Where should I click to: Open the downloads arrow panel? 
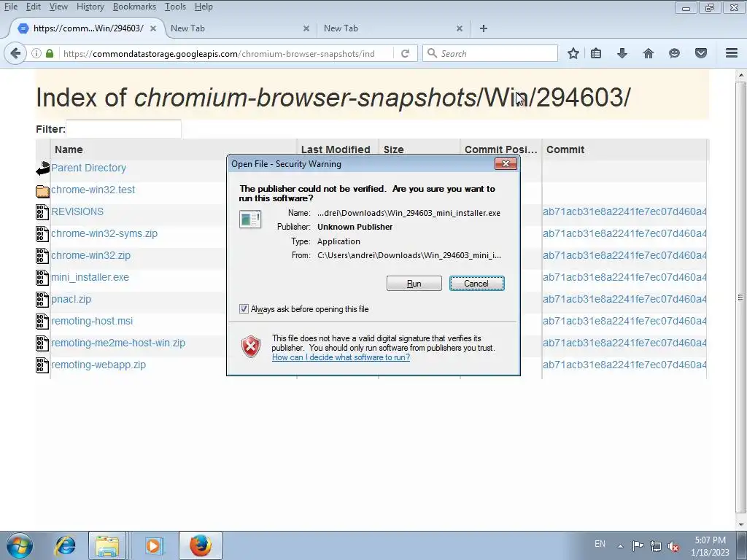[x=622, y=53]
